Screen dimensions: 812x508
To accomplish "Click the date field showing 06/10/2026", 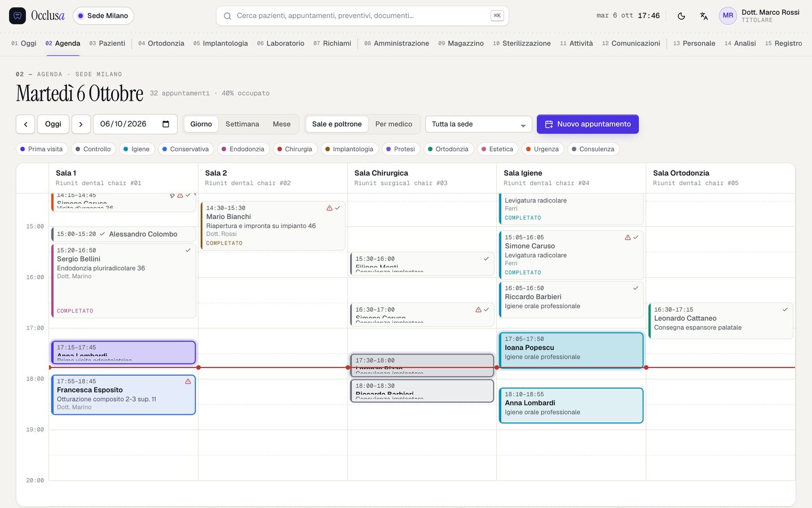I will [135, 124].
